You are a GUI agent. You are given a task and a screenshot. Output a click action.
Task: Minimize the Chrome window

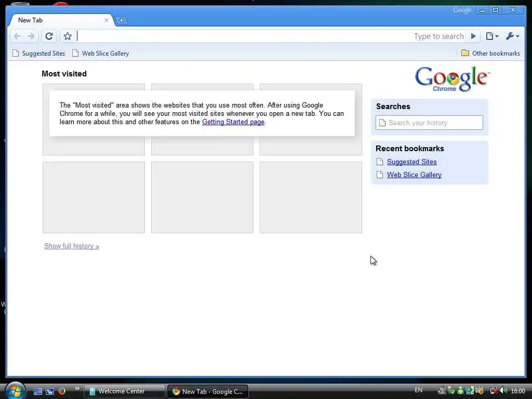[482, 10]
